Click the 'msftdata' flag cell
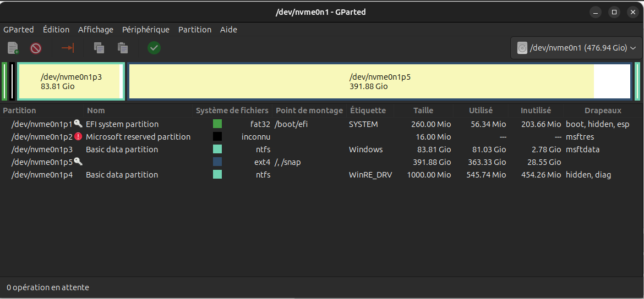The height and width of the screenshot is (299, 644). [582, 149]
